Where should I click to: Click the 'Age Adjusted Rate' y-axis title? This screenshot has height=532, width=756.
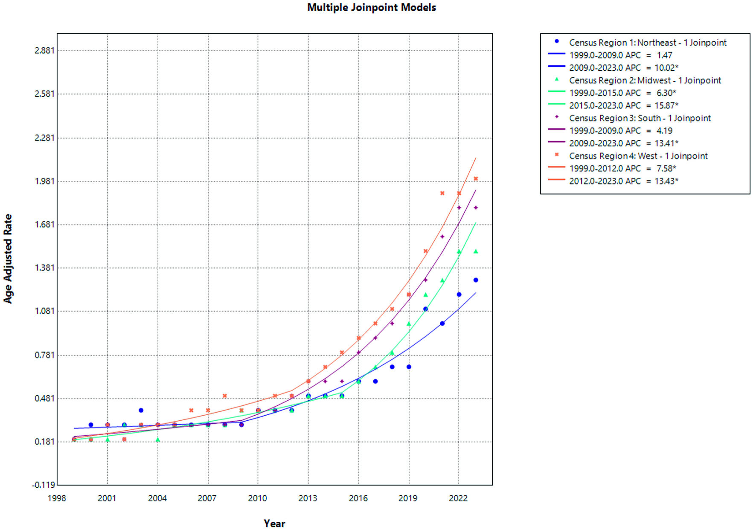pos(8,259)
